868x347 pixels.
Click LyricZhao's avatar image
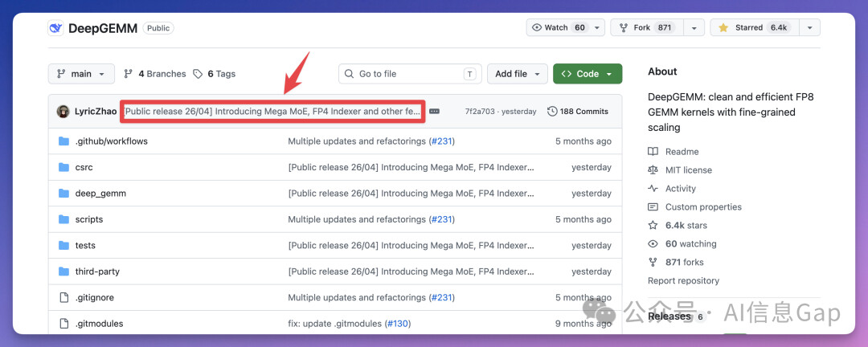tap(63, 112)
